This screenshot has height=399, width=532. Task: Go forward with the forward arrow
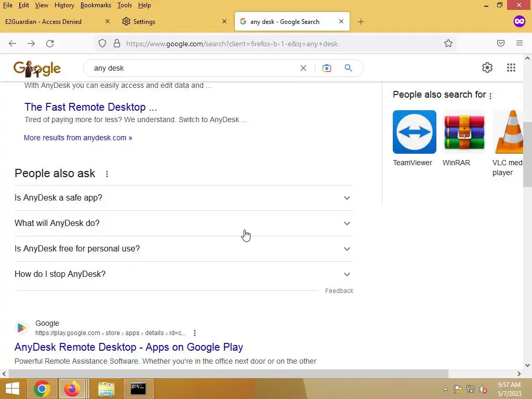pyautogui.click(x=31, y=44)
